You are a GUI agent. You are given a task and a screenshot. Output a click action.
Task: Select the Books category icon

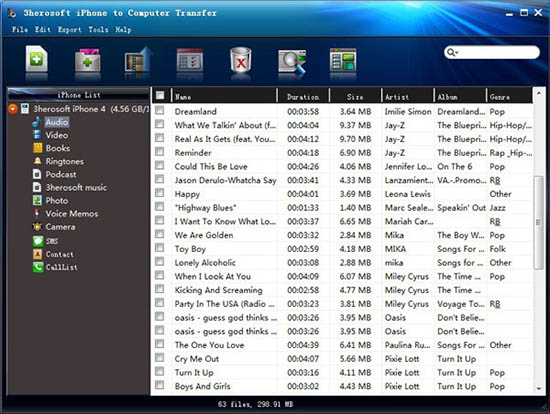pyautogui.click(x=38, y=148)
